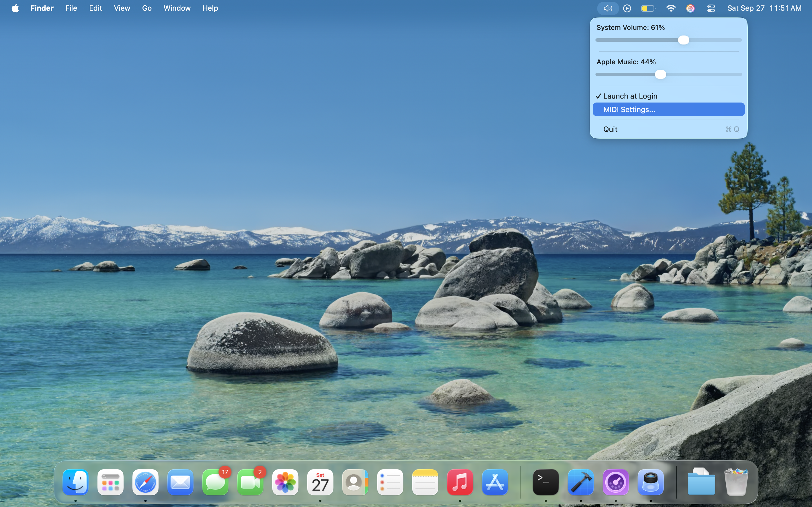Launch Terminal from the Dock
Image resolution: width=812 pixels, height=507 pixels.
(546, 482)
